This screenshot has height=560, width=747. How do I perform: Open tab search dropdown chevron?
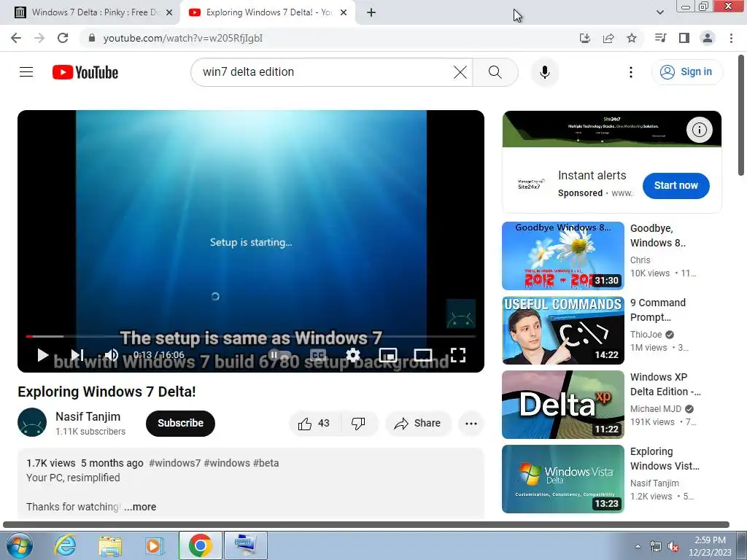659,12
